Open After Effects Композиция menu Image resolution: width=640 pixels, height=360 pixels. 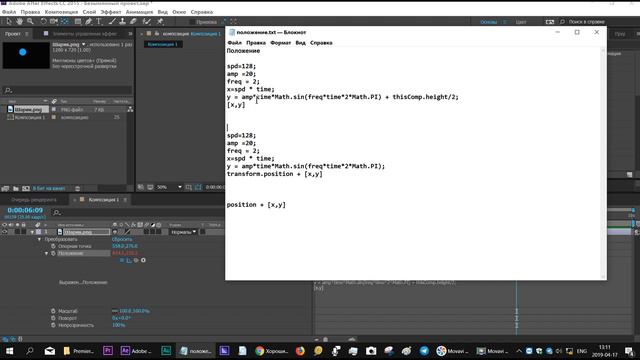tap(61, 12)
